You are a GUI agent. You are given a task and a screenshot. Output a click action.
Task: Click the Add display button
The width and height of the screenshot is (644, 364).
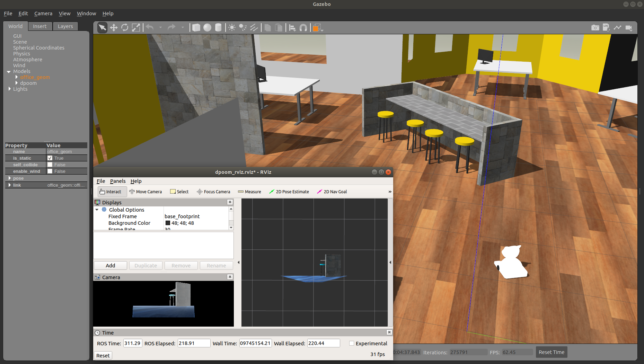(111, 266)
